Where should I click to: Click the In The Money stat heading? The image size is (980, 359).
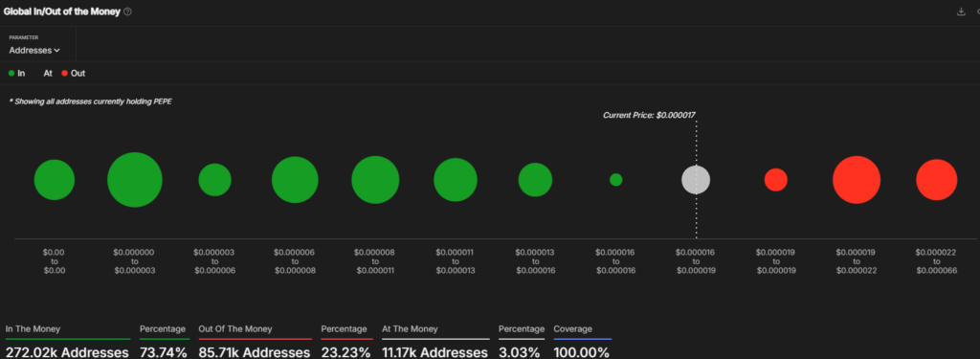coord(33,329)
